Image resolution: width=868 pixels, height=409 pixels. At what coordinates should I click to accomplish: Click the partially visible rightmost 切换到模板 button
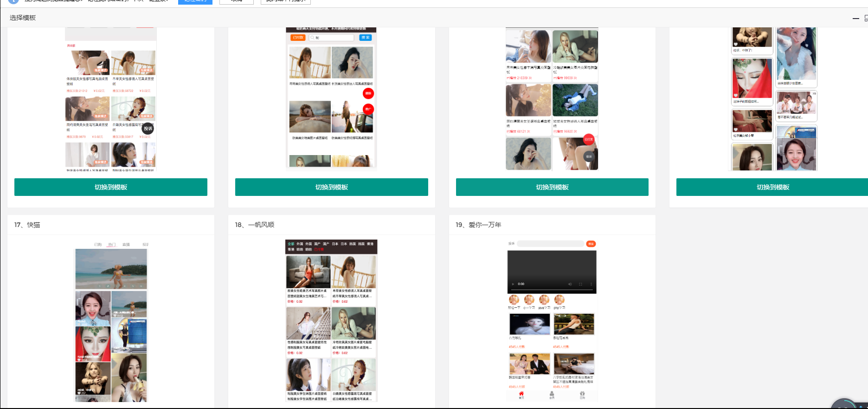pos(772,187)
